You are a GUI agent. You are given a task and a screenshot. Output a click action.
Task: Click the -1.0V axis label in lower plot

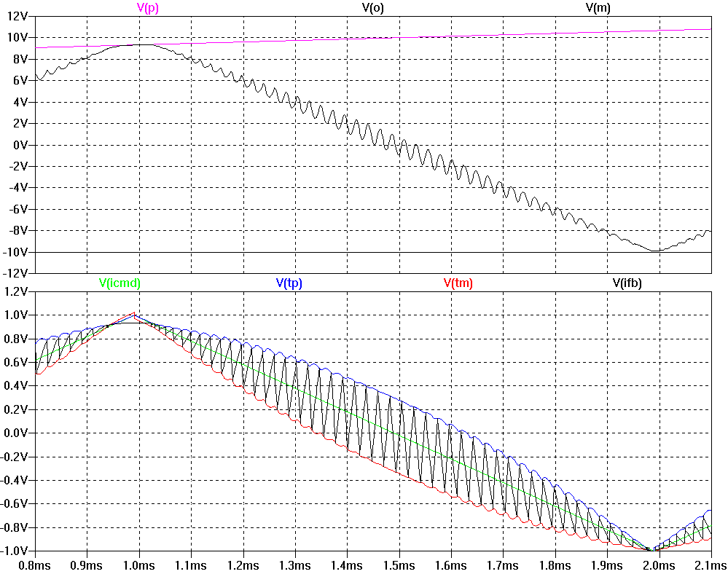pyautogui.click(x=14, y=551)
